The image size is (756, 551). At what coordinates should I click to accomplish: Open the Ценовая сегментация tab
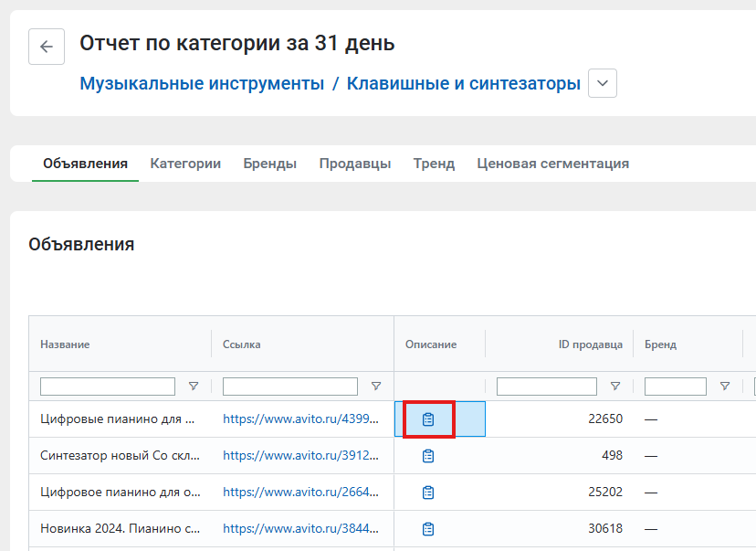pyautogui.click(x=553, y=164)
